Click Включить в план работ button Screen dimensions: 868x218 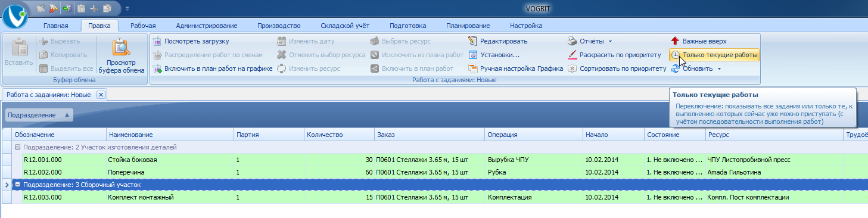(412, 68)
